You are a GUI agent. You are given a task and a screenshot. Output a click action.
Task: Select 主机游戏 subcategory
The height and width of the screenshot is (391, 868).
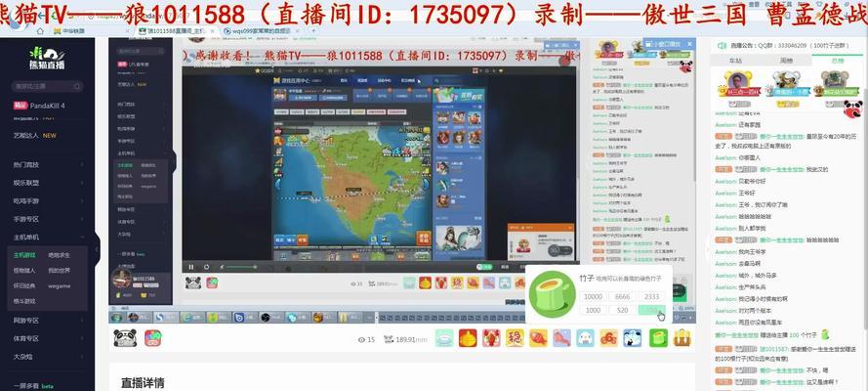[x=24, y=255]
